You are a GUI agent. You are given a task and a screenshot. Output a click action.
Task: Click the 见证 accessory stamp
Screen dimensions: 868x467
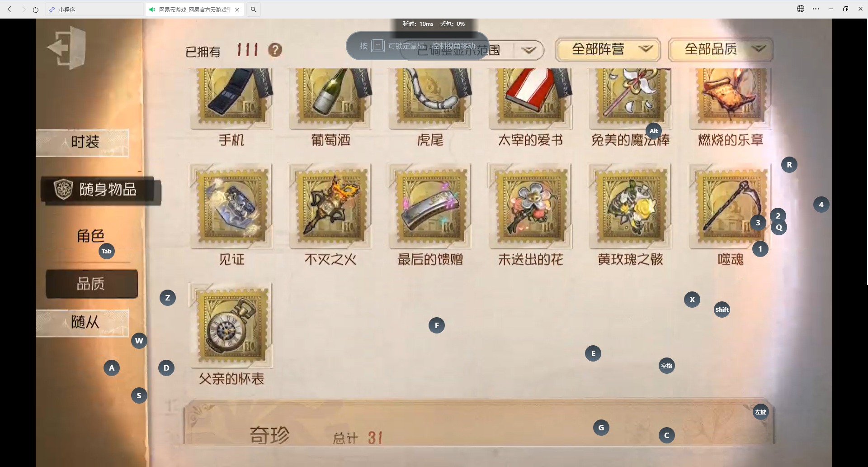pos(231,206)
